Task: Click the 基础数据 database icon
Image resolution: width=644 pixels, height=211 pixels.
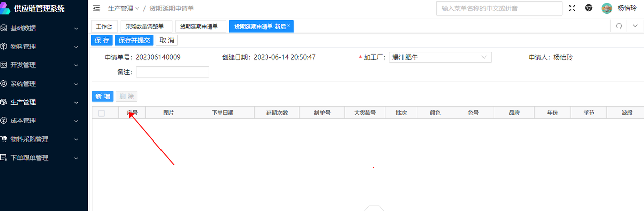Action: pos(4,28)
